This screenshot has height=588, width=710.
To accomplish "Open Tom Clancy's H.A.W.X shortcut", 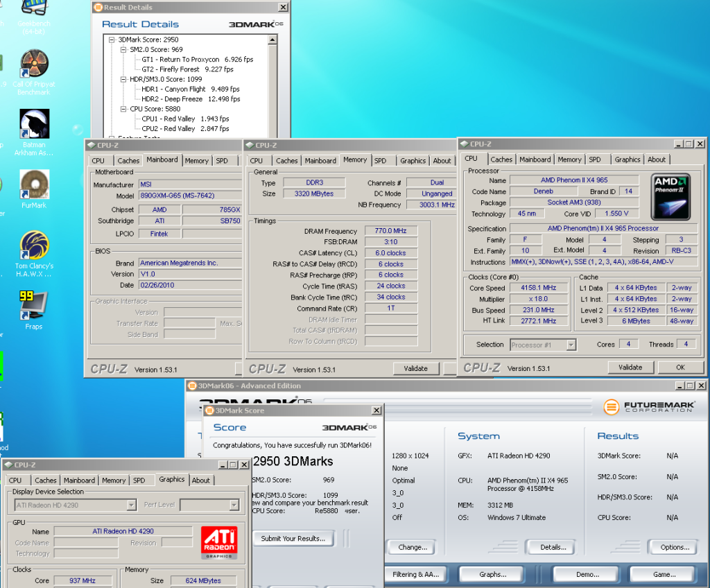I will click(x=34, y=245).
